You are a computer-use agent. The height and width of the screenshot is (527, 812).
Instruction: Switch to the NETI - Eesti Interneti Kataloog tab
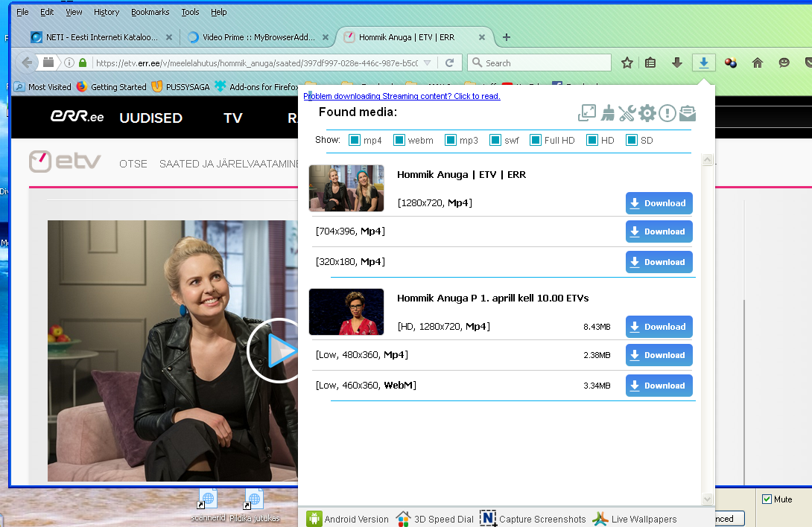pos(101,37)
